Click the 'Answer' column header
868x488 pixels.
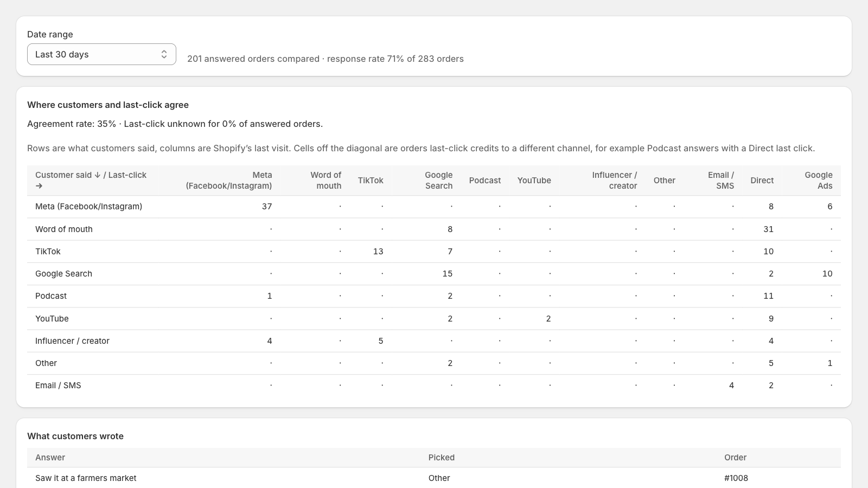pos(50,458)
